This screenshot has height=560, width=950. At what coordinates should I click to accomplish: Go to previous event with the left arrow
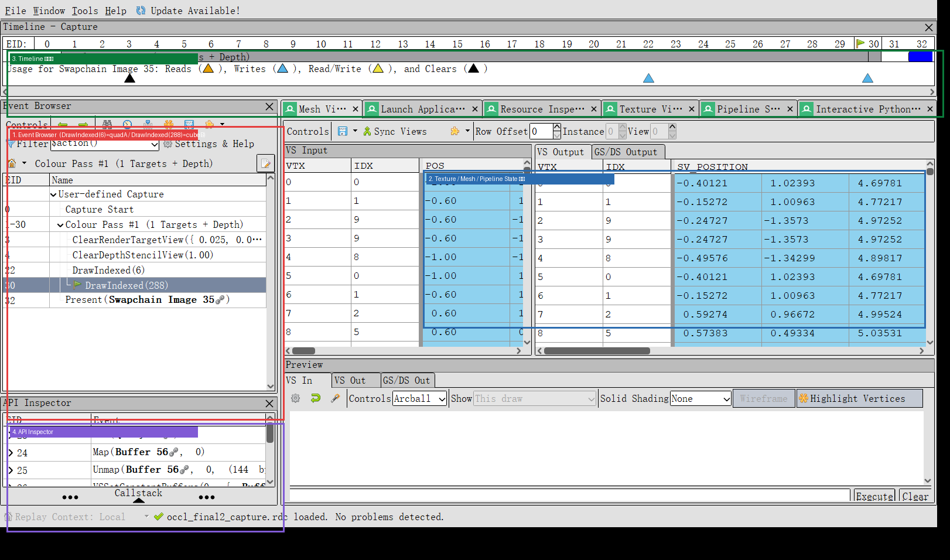coord(63,124)
